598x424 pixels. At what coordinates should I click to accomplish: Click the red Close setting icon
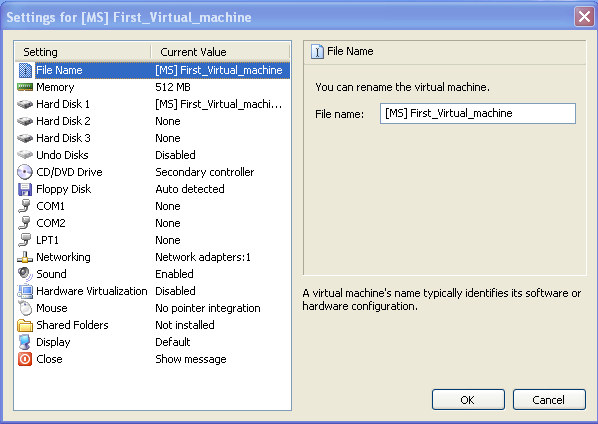25,359
